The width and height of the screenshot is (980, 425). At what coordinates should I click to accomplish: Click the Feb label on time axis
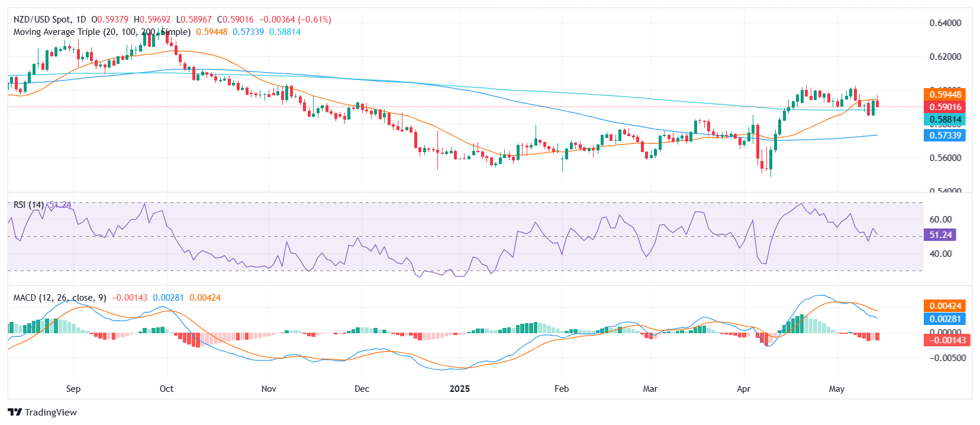click(x=561, y=389)
